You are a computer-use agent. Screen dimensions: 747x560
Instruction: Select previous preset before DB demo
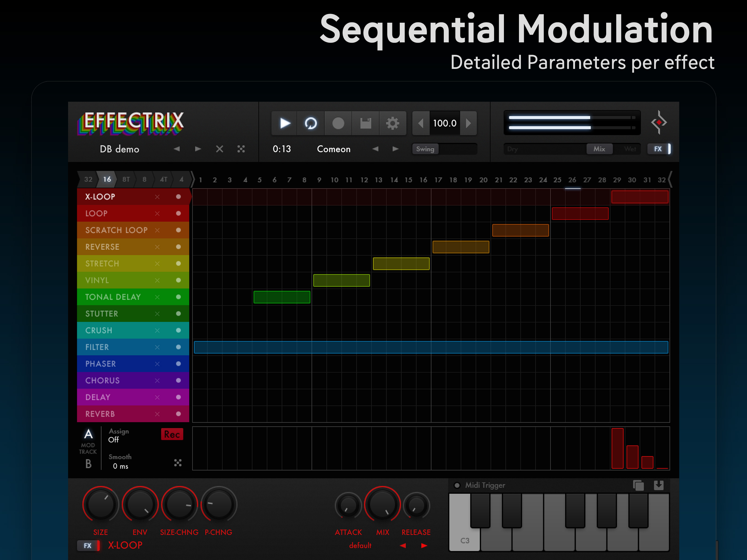coord(177,149)
